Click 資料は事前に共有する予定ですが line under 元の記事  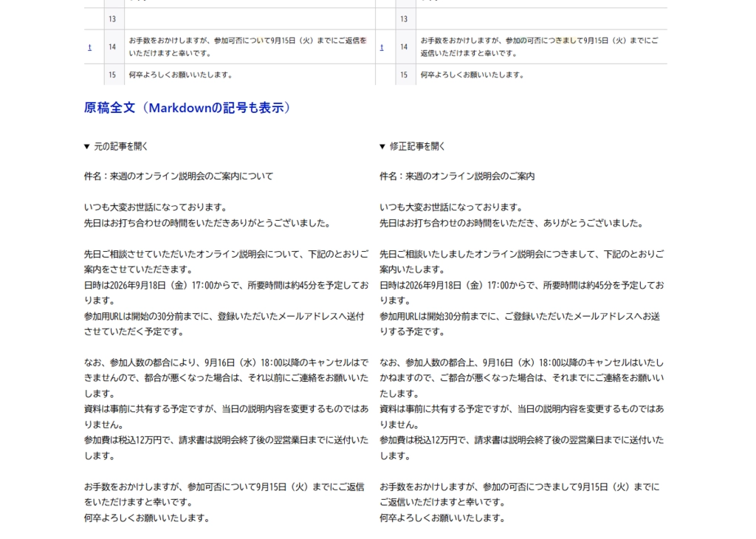coord(226,409)
